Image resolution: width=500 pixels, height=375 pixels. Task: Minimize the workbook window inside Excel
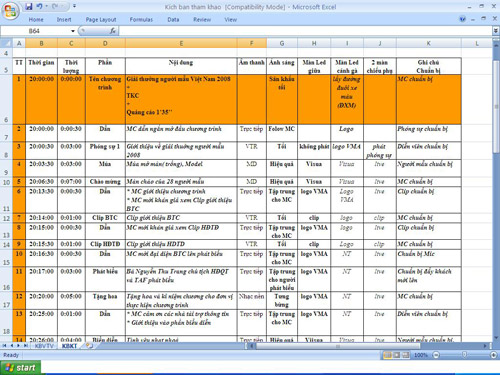pos(473,19)
